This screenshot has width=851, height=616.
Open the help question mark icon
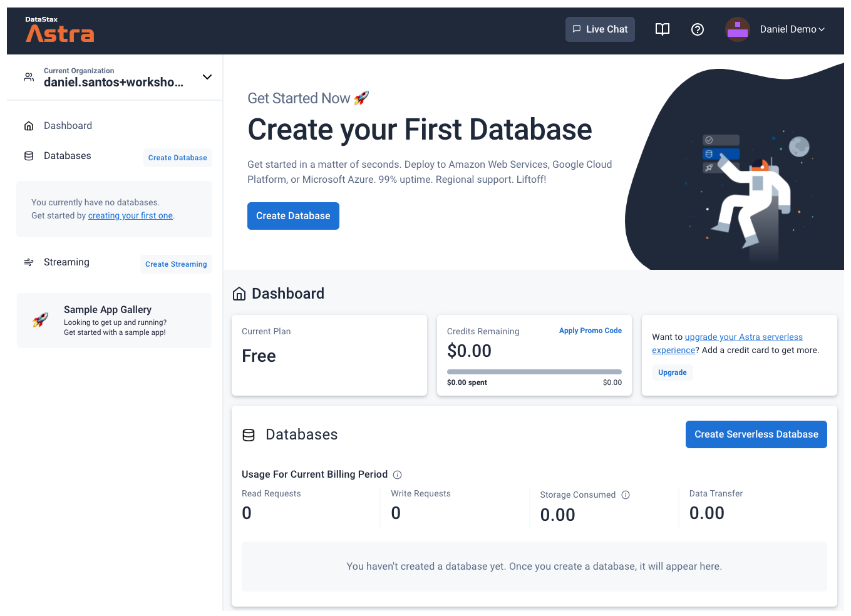[698, 29]
